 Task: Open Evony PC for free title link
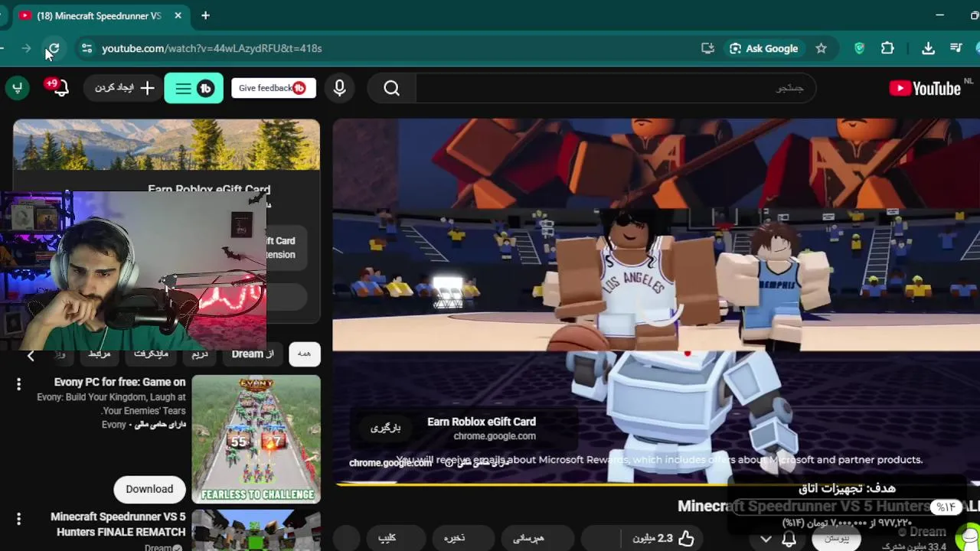[119, 382]
